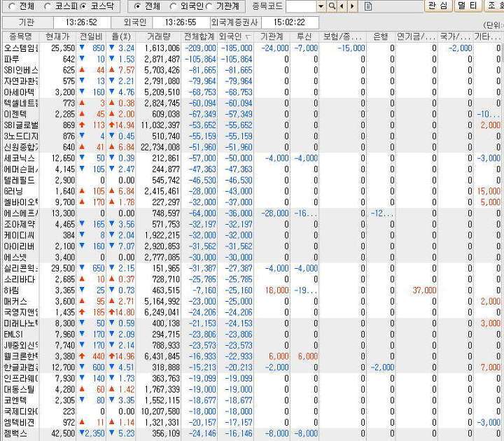Select the 젬백스 stock row name
The width and height of the screenshot is (504, 441).
15,433
